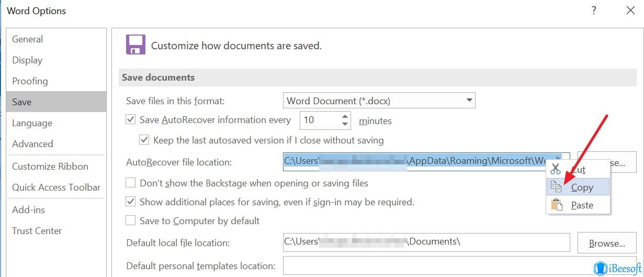Screen dimensions: 644x277
Task: Click the question mark help icon
Action: 594,10
